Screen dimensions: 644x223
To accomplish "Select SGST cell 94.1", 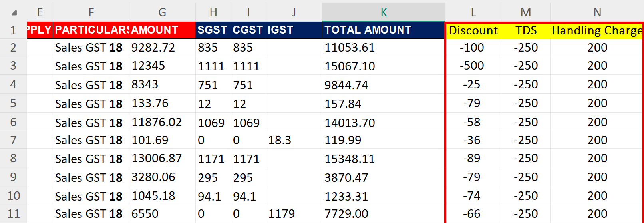I will 213,196.
